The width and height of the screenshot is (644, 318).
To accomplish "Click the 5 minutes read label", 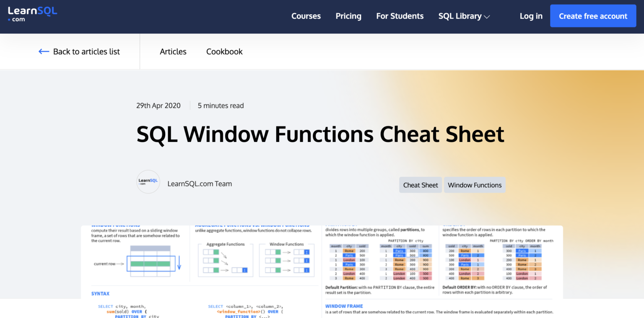I will pos(221,106).
